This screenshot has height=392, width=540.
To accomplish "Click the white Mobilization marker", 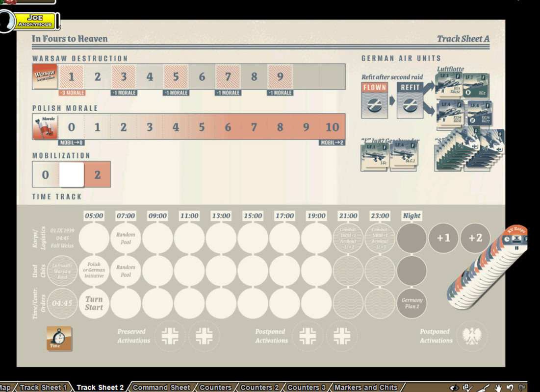I will [72, 174].
